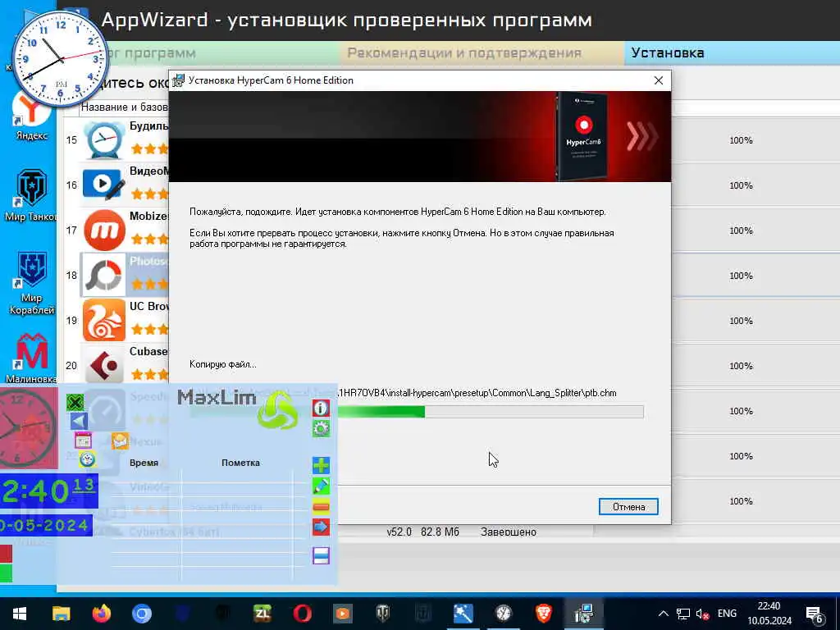The width and height of the screenshot is (840, 630).
Task: Click the 100% value in row 15
Action: 741,140
